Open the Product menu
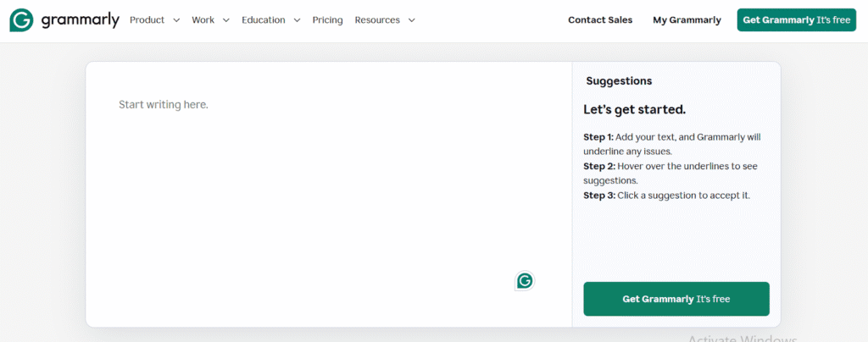This screenshot has width=868, height=342. click(x=147, y=20)
